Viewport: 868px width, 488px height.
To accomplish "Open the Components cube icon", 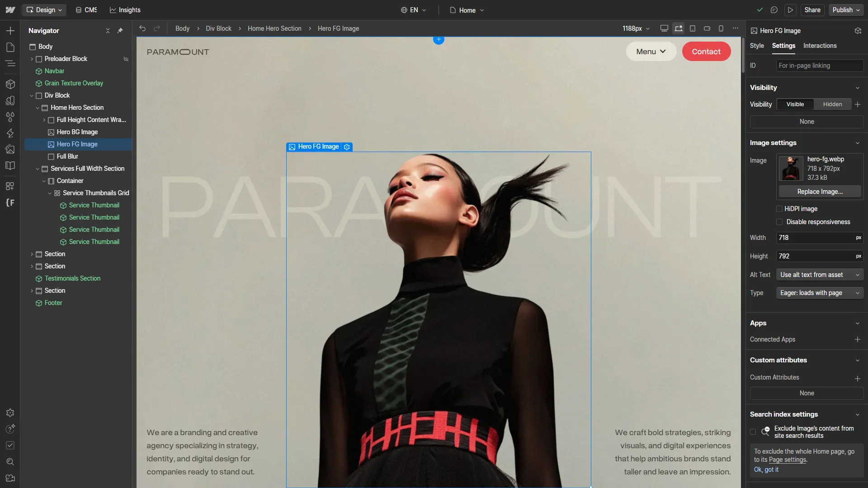I will tap(10, 84).
